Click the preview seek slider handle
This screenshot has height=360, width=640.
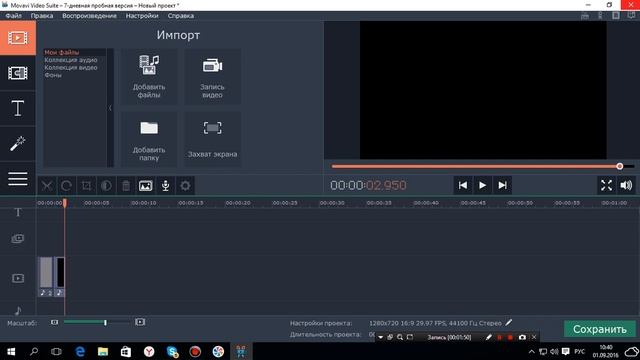(620, 166)
